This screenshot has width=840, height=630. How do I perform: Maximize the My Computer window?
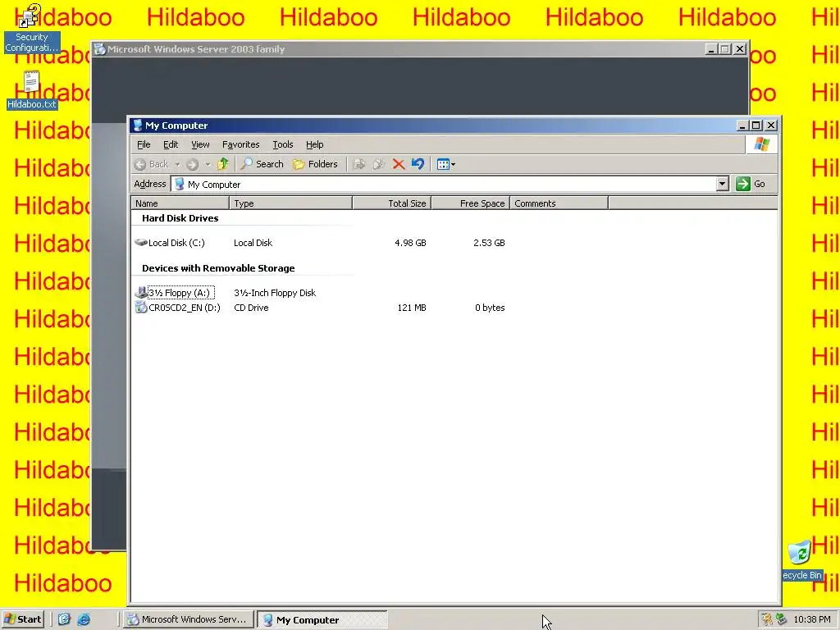pyautogui.click(x=756, y=126)
